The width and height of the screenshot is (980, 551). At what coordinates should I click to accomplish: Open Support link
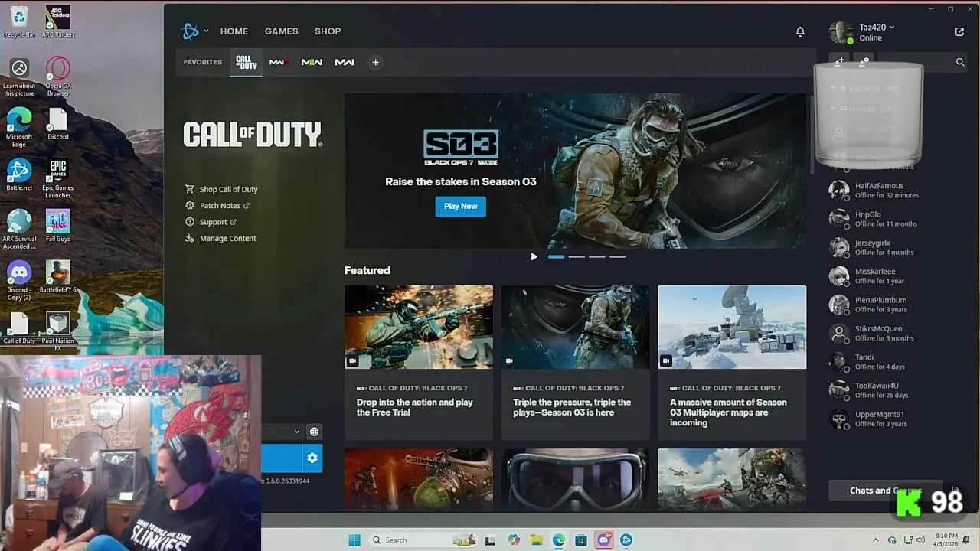coord(211,222)
